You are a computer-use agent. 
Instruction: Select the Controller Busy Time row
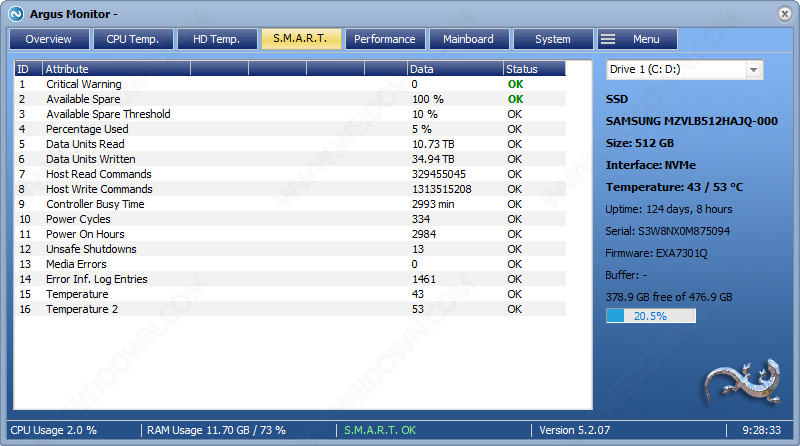coord(290,204)
